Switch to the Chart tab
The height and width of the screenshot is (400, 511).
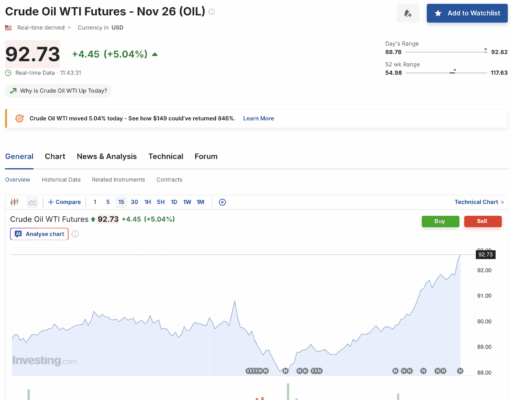pyautogui.click(x=55, y=156)
